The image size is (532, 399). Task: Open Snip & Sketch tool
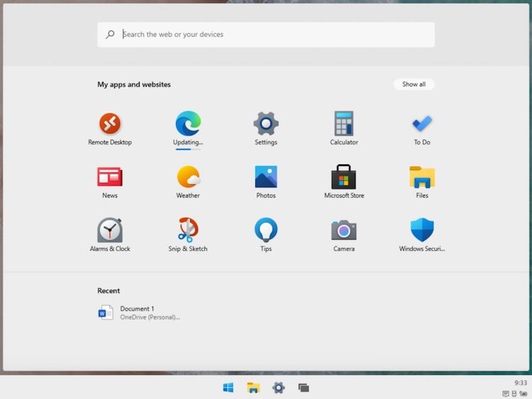(188, 230)
